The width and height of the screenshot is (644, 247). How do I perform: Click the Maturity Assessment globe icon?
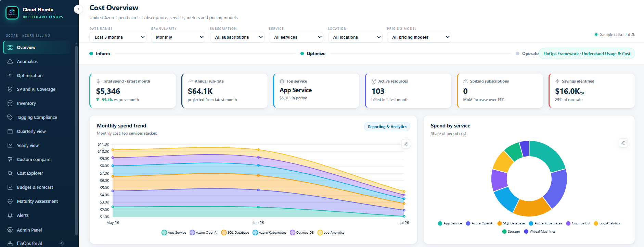tap(10, 201)
